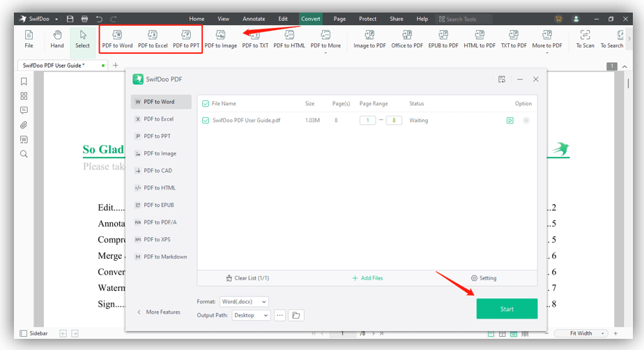Viewport: 644px width, 350px height.
Task: Uncheck SwifDoo PDF User Guide.pdf file checkbox
Action: pyautogui.click(x=206, y=121)
